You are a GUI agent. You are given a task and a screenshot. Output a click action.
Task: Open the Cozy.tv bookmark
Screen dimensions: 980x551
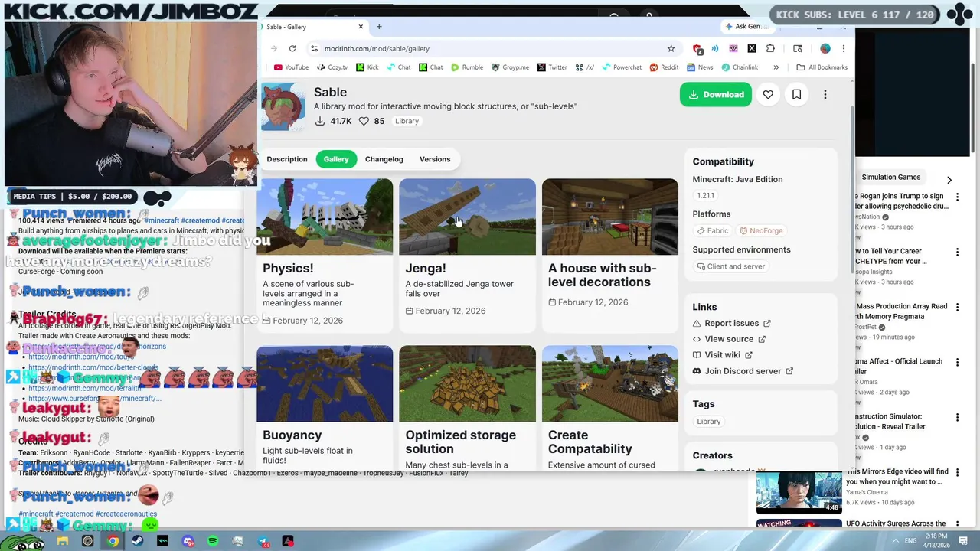click(x=332, y=67)
